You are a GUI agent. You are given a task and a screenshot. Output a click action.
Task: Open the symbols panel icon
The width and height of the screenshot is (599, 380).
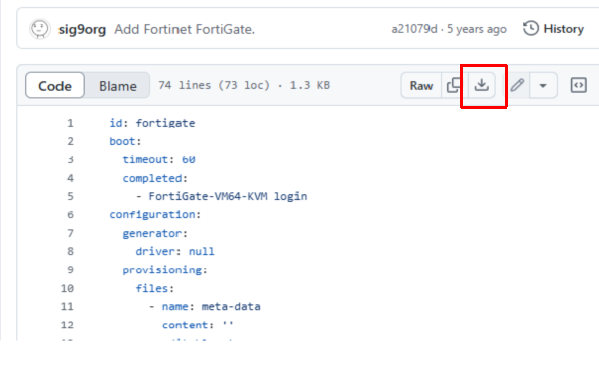pyautogui.click(x=578, y=85)
